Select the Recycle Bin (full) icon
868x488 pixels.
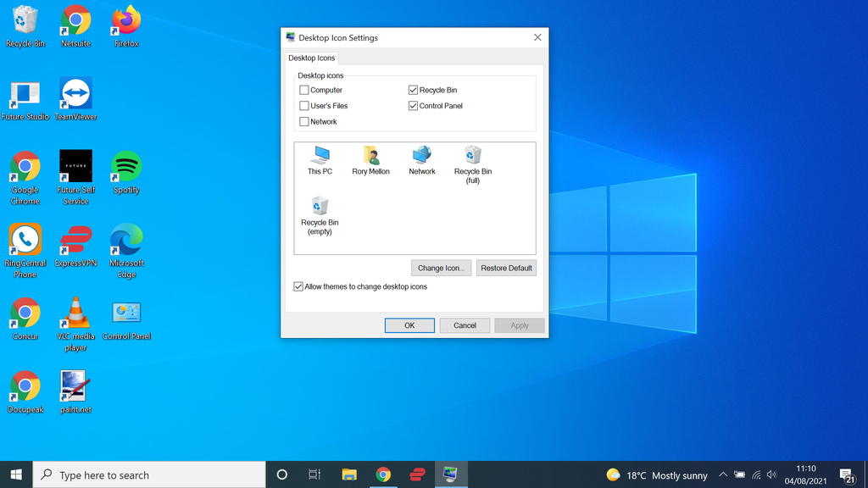click(472, 158)
